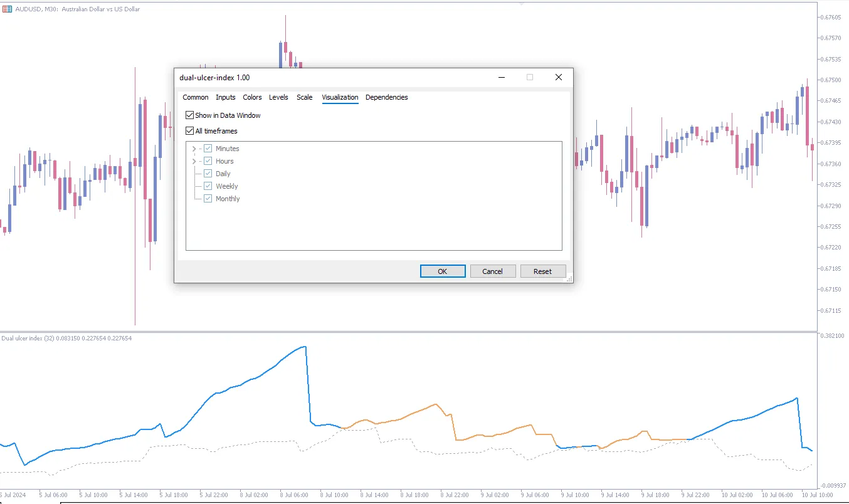849x504 pixels.
Task: Open the Scale tab
Action: coord(305,97)
